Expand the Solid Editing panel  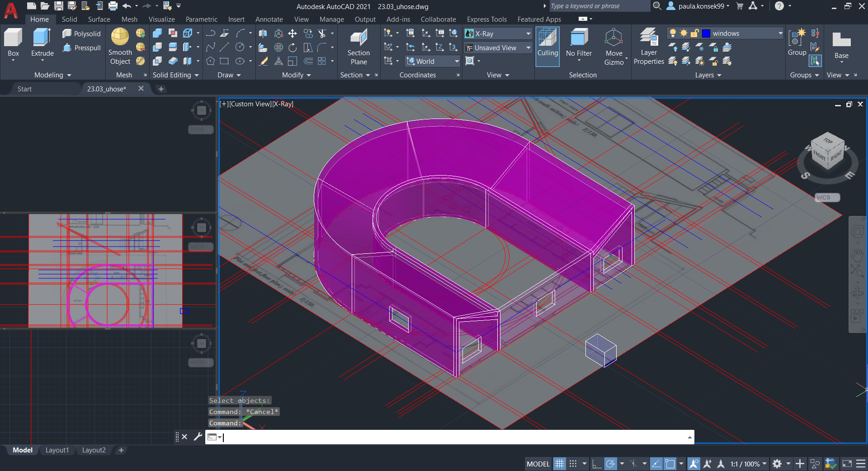(175, 75)
